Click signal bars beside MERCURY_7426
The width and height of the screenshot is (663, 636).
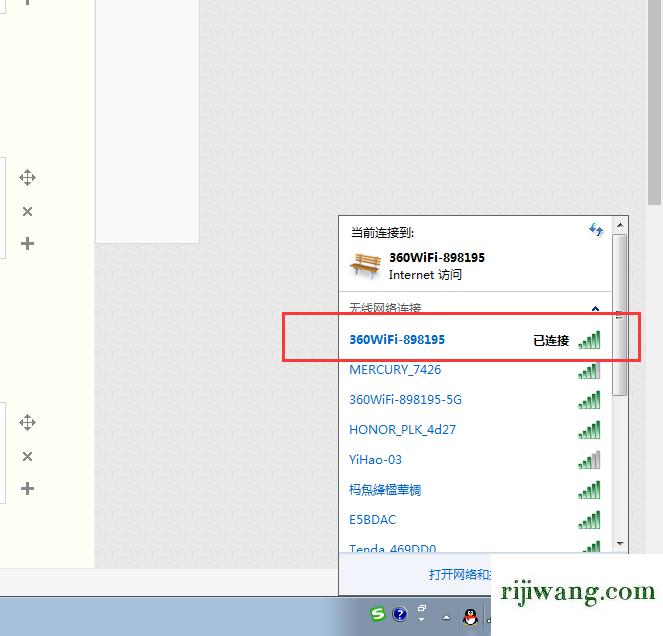589,370
